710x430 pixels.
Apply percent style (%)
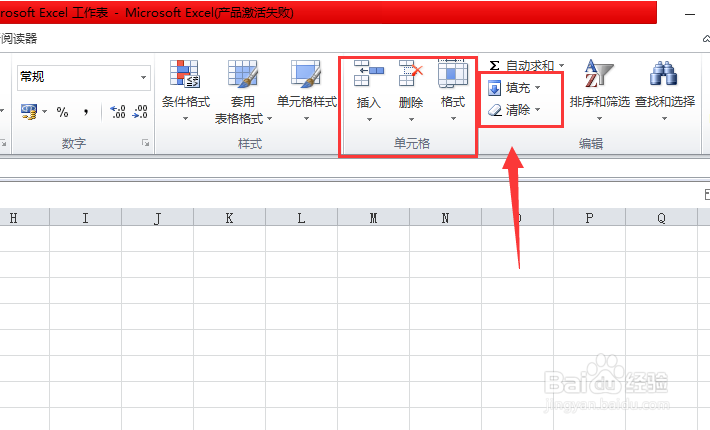62,112
